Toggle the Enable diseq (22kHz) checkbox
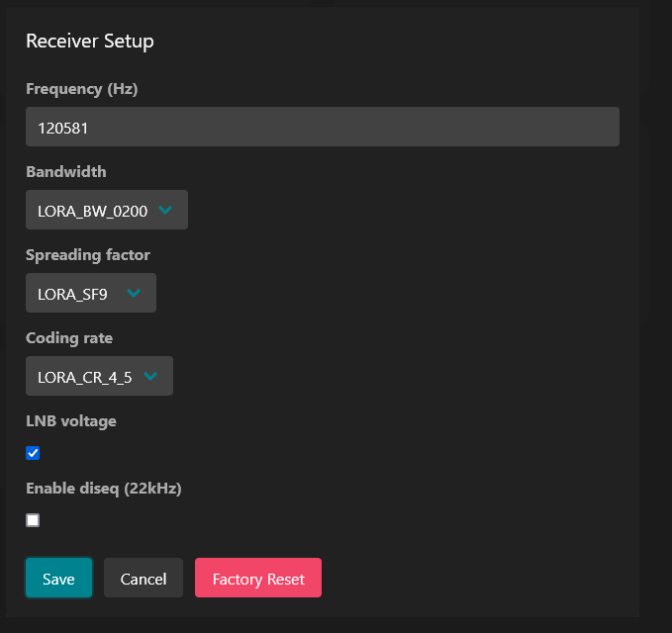Screen dimensions: 672x633 pyautogui.click(x=33, y=520)
